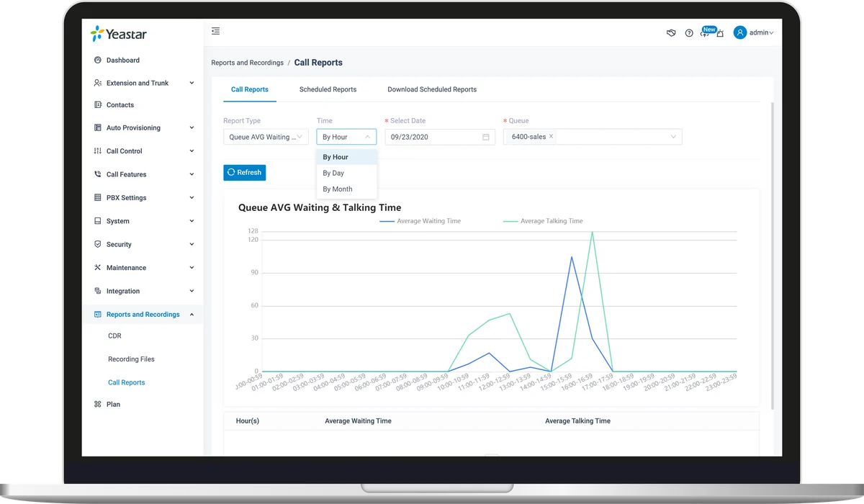Screen dimensions: 864x504
Task: Click the Refresh button
Action: (245, 172)
